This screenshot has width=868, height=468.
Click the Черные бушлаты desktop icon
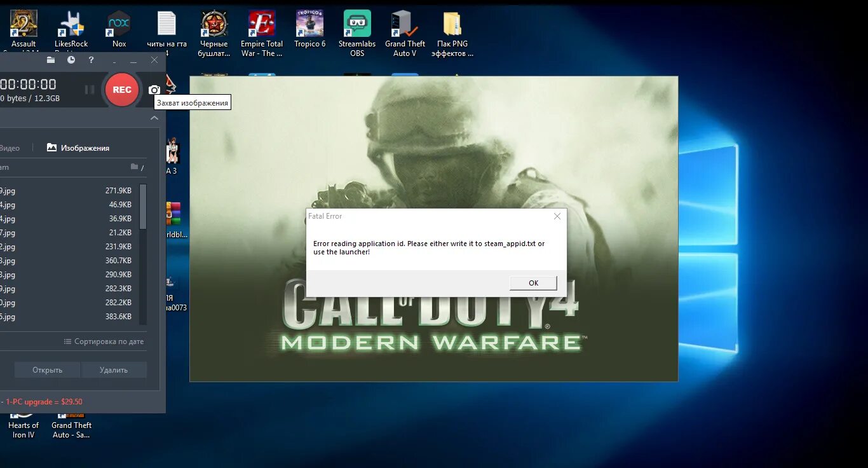click(x=214, y=33)
